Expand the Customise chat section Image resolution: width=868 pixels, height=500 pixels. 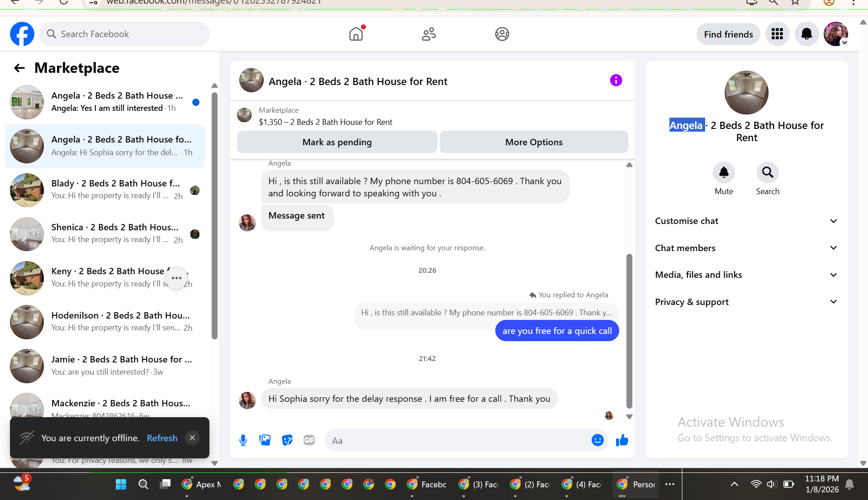746,221
